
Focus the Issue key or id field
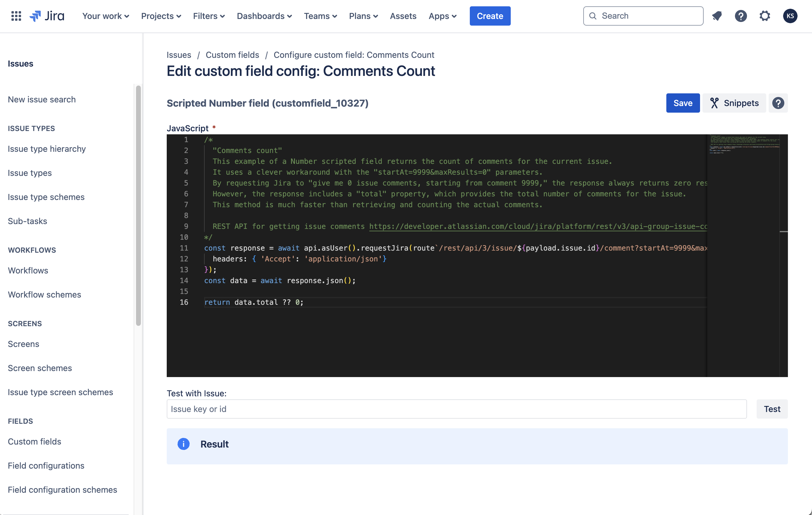pos(456,409)
